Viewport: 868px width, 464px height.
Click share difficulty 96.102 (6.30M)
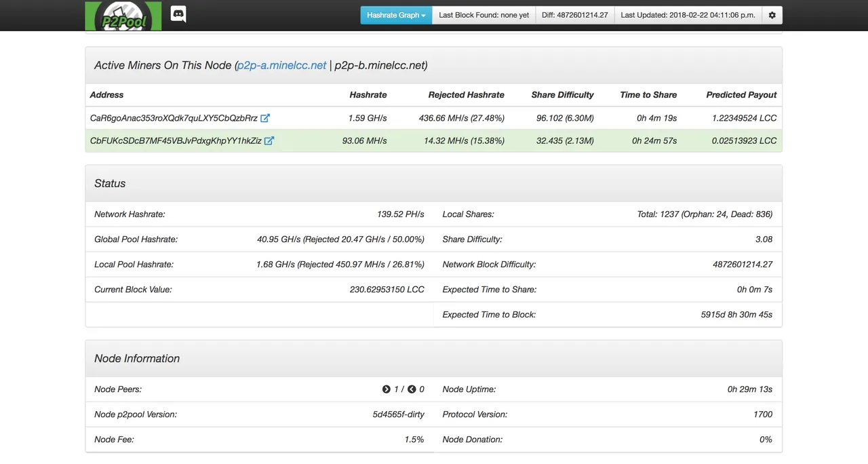click(x=565, y=118)
